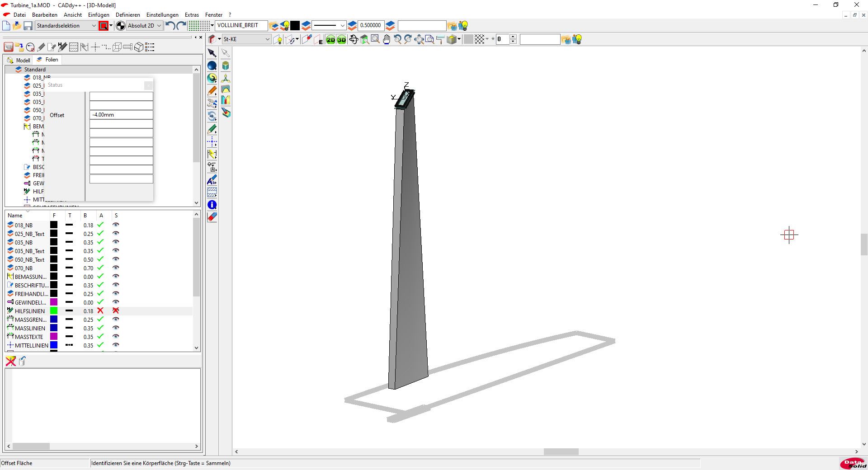
Task: Click the Offset value input field
Action: tap(121, 115)
